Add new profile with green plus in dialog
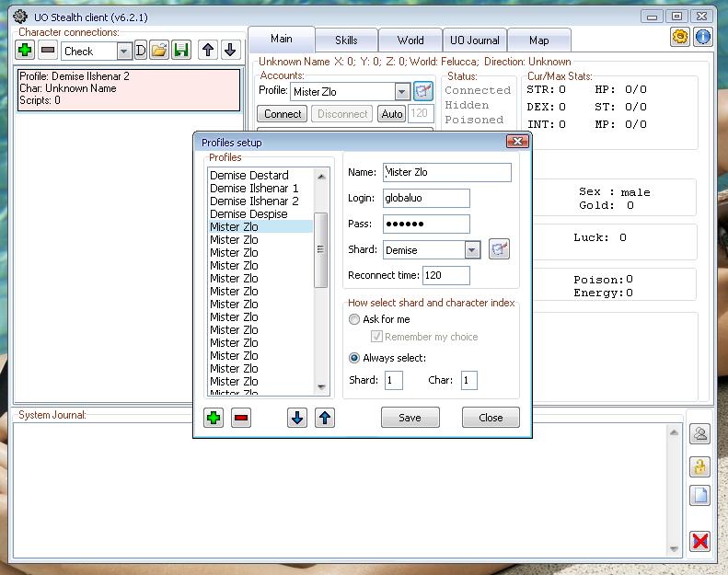728x575 pixels. [214, 418]
